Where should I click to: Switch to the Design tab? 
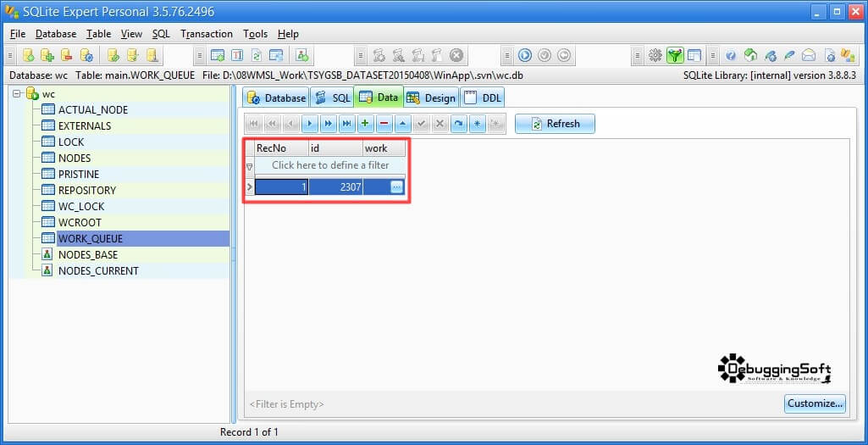431,98
